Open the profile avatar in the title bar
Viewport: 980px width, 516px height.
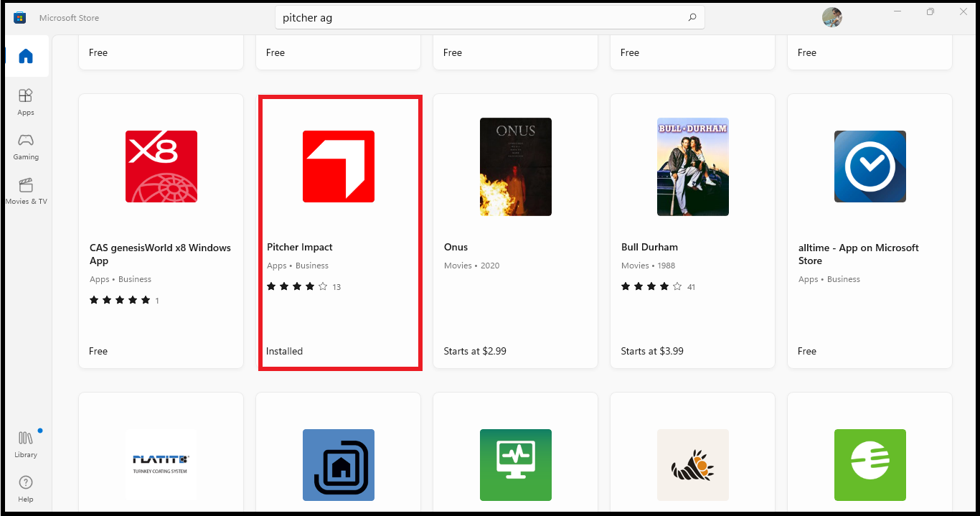coord(831,17)
